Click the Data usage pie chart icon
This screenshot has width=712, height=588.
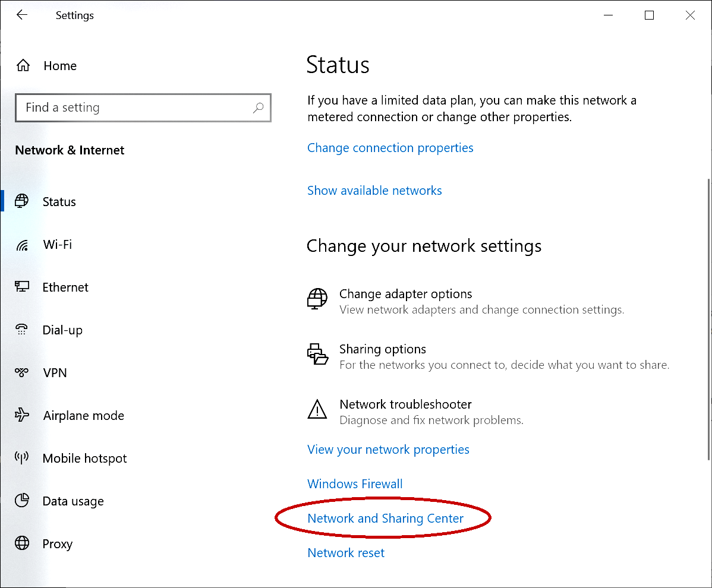[x=23, y=501]
